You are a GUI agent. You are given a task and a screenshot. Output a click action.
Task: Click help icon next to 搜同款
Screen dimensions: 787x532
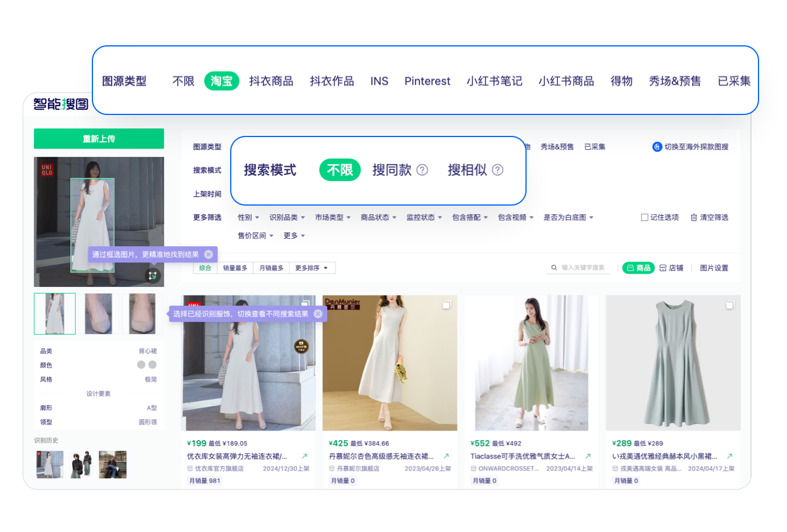click(x=423, y=170)
